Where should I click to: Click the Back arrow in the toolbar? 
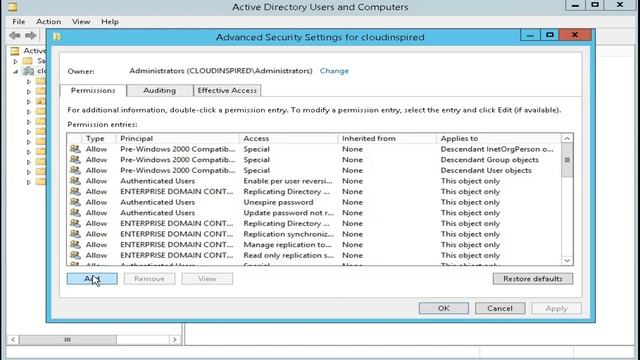tap(15, 36)
